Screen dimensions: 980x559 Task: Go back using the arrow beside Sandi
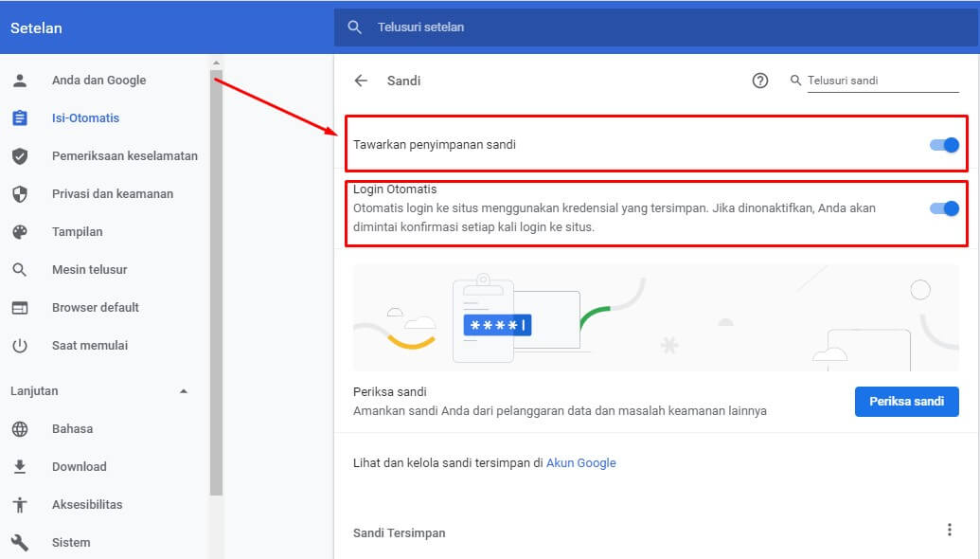(362, 81)
